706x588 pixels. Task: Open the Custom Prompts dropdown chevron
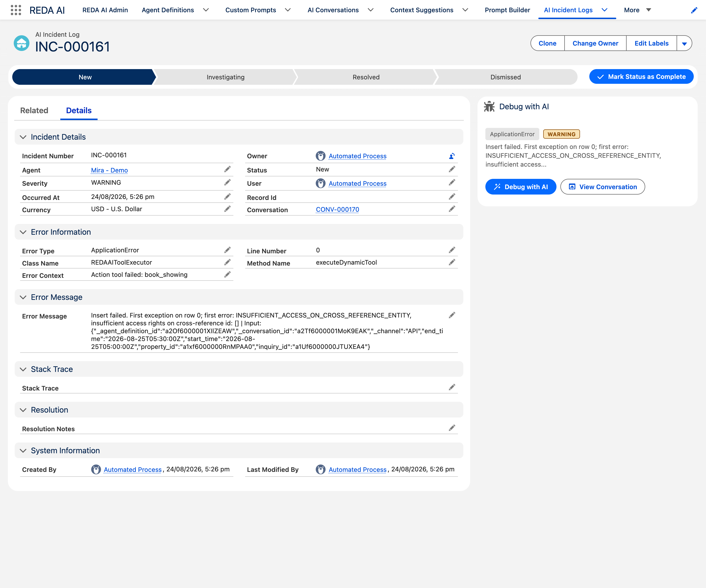point(288,10)
